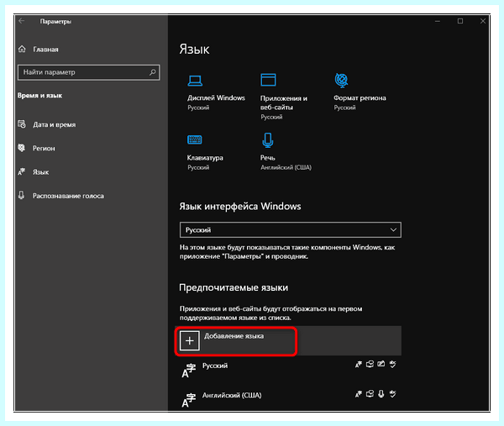Click the Речь microphone icon

click(268, 140)
